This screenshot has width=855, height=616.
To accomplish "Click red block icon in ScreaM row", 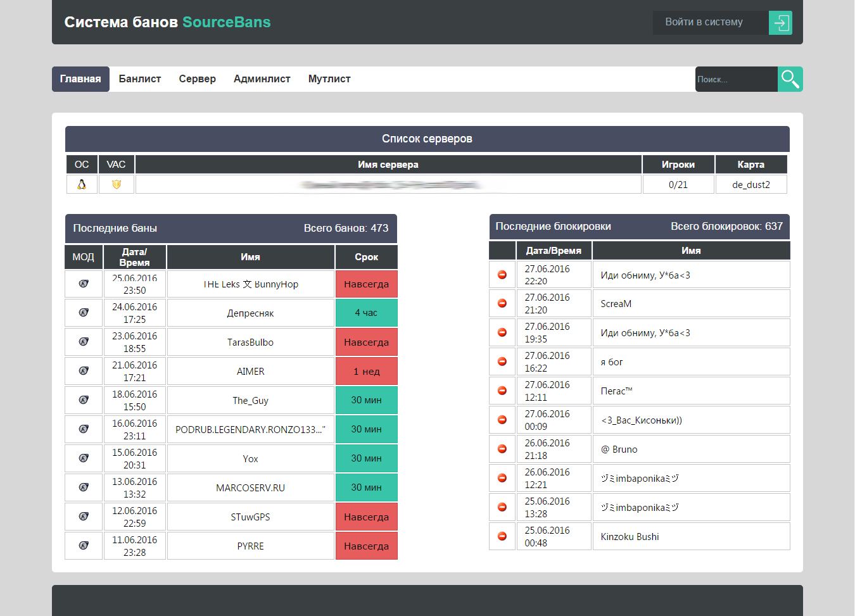I will 502,303.
